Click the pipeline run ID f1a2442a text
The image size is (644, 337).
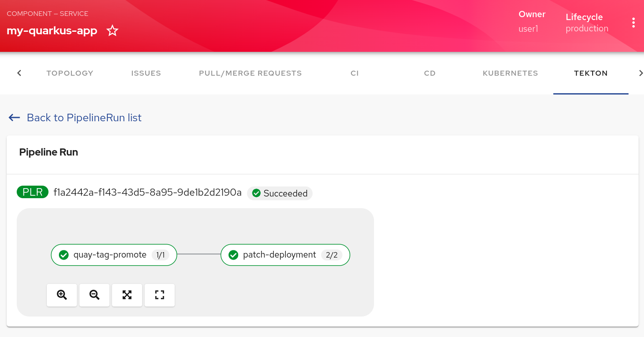click(148, 192)
